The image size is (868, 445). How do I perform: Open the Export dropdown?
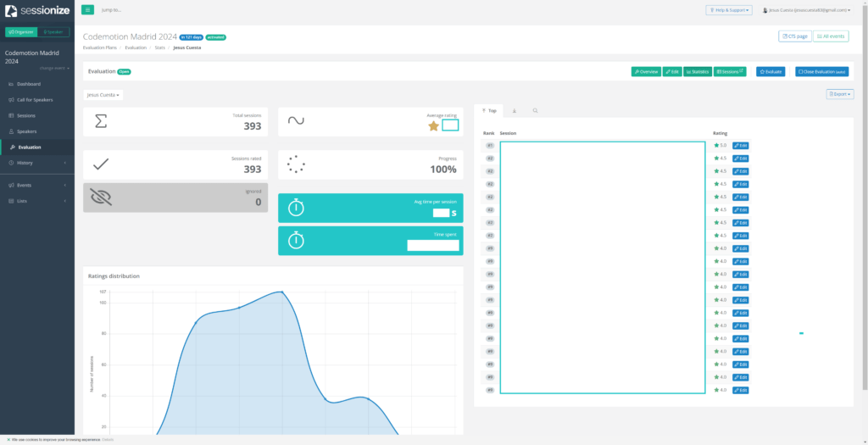840,94
